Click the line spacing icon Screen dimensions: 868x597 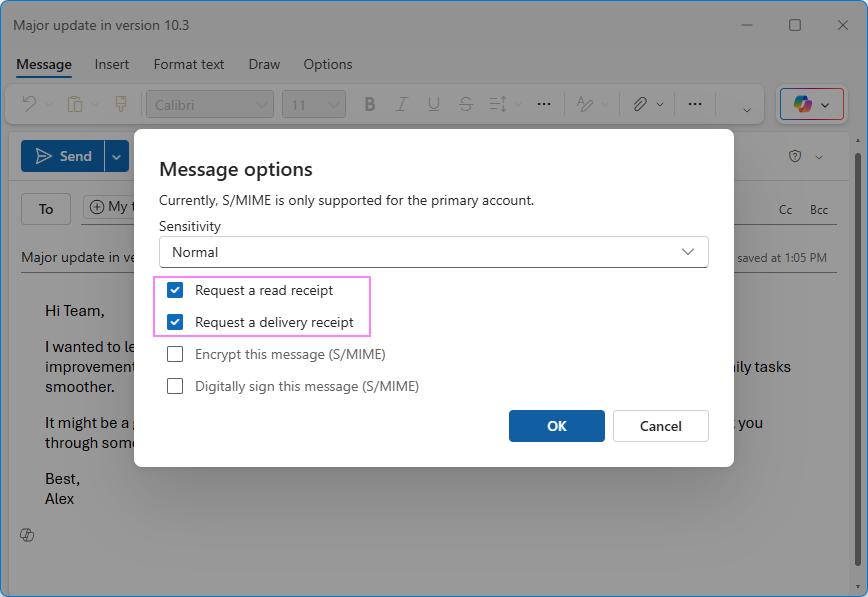[x=499, y=103]
